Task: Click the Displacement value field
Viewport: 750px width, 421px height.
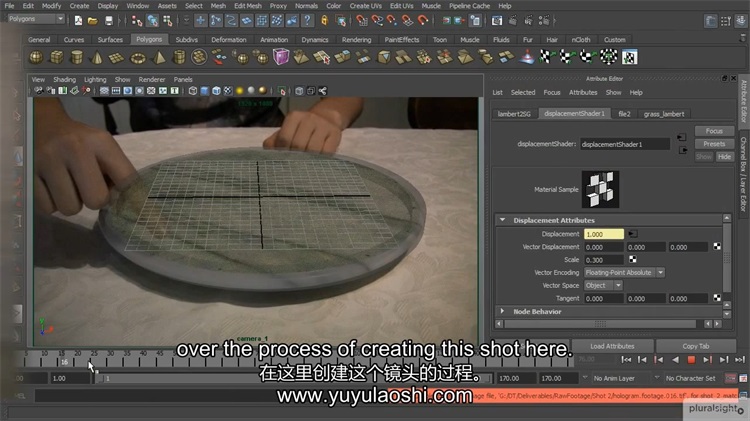Action: click(603, 234)
